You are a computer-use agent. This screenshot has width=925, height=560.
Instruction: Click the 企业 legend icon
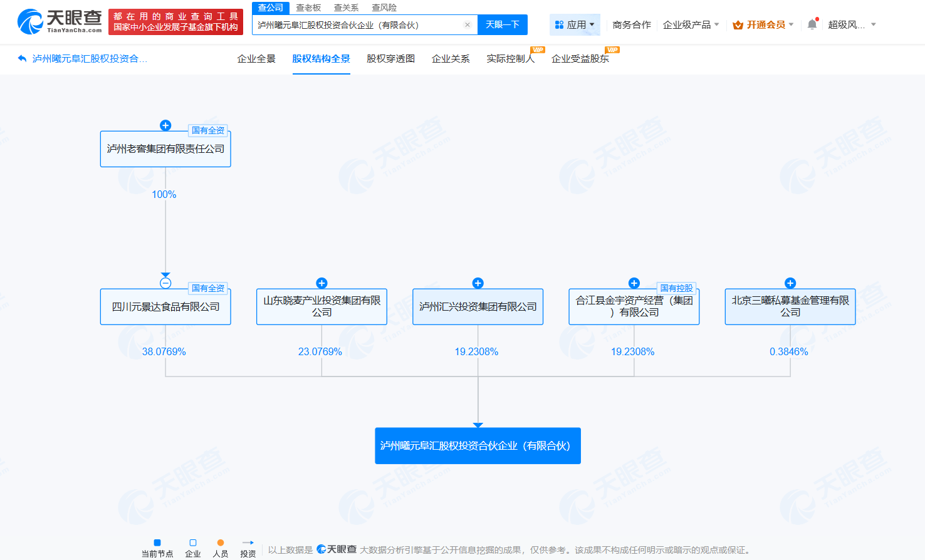click(x=192, y=542)
